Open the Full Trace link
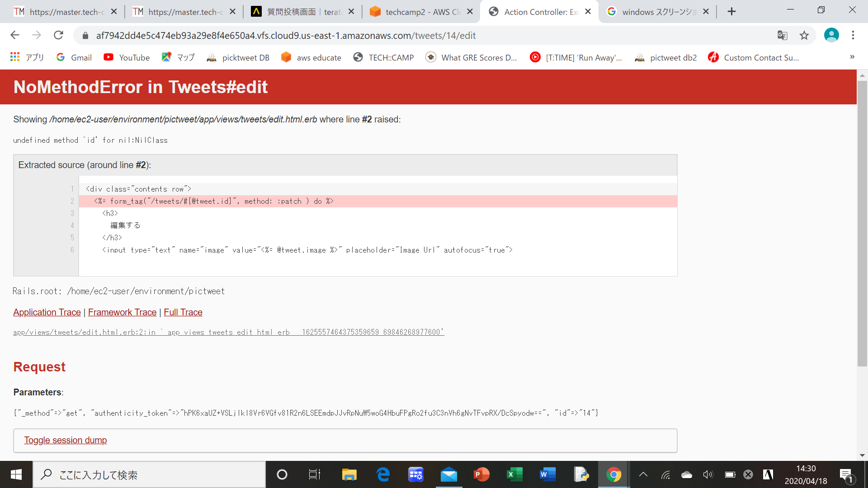The width and height of the screenshot is (868, 488). tap(183, 312)
